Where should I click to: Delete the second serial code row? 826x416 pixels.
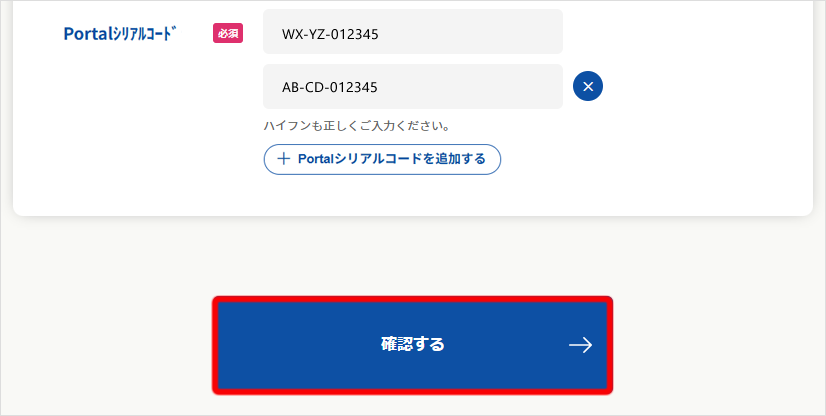pyautogui.click(x=588, y=87)
